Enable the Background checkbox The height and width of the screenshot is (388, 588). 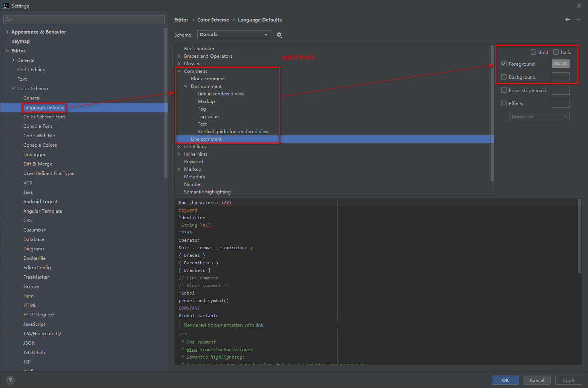504,77
